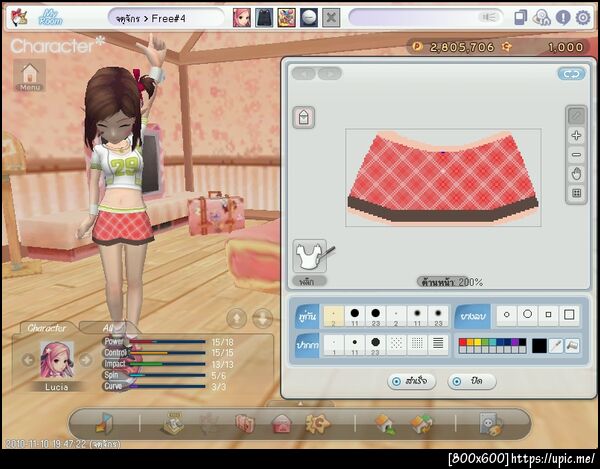Pick the red color swatch
This screenshot has width=600, height=469.
(x=463, y=342)
